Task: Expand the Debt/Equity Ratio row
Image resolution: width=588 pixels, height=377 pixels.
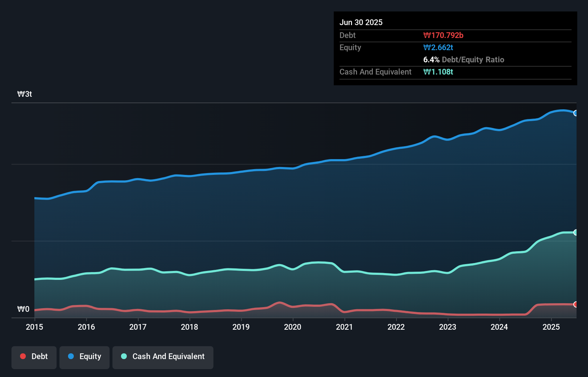Action: tap(464, 59)
